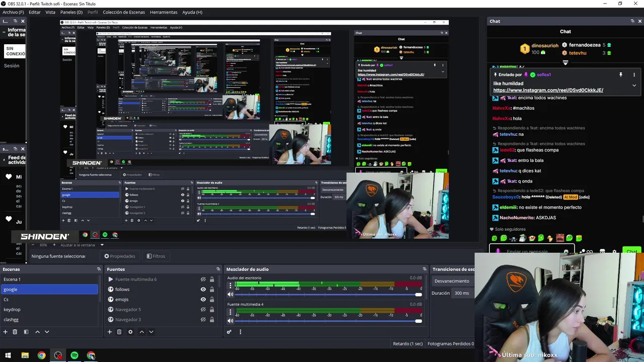Select the keydrop scene

coord(50,310)
